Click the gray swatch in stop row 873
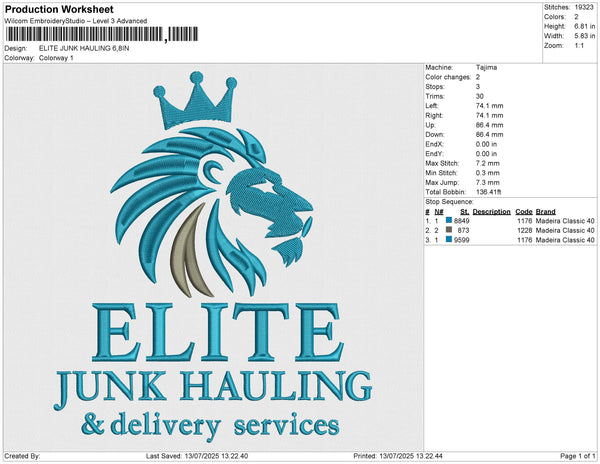Image resolution: width=600 pixels, height=464 pixels. 449,230
